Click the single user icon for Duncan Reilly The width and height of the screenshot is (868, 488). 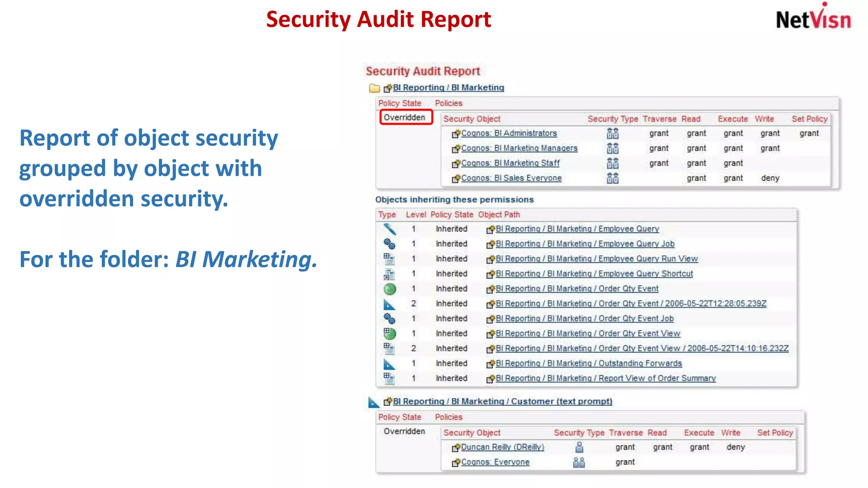tap(579, 447)
